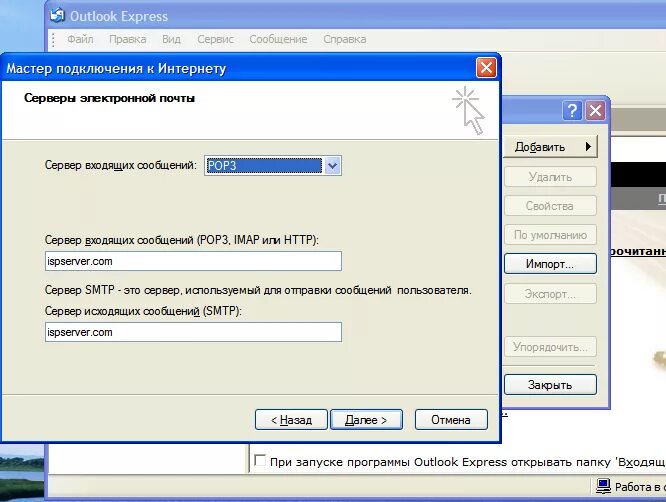Click the menu bar drag handle grip

(x=53, y=39)
